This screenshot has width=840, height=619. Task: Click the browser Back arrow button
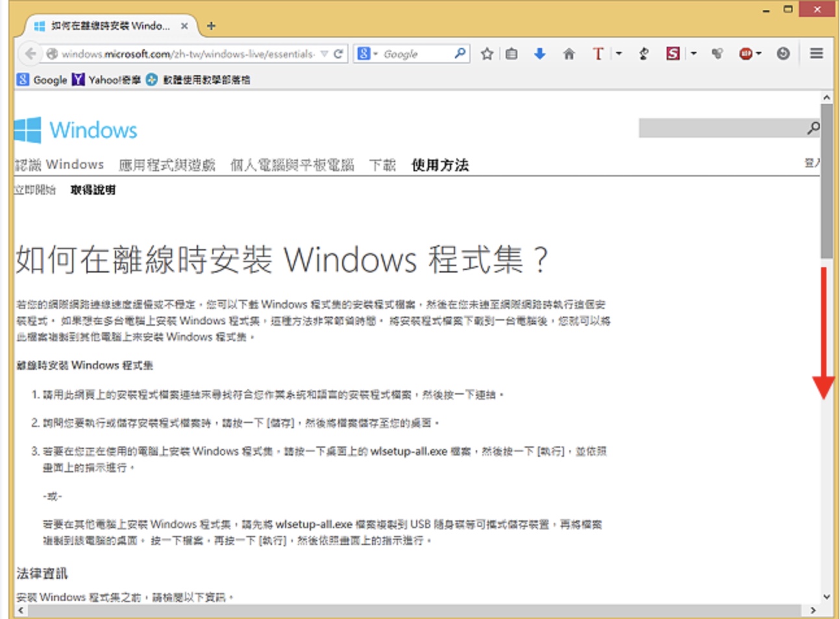31,54
